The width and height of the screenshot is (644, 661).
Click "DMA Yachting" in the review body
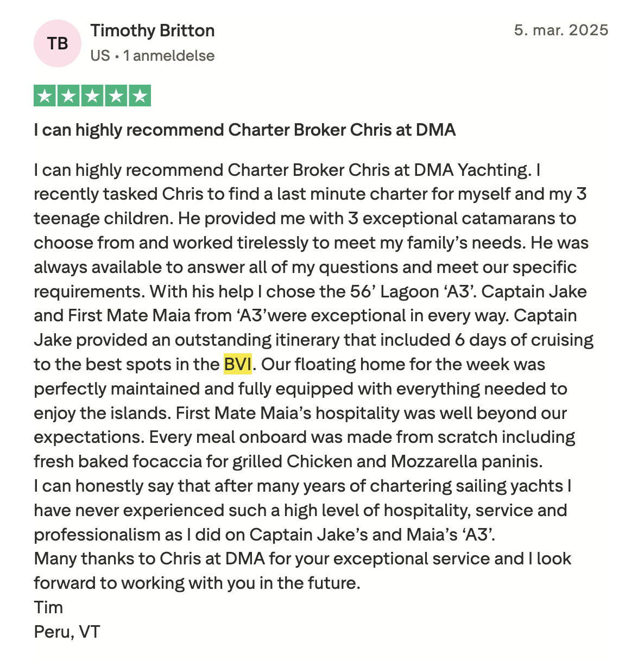(x=471, y=170)
